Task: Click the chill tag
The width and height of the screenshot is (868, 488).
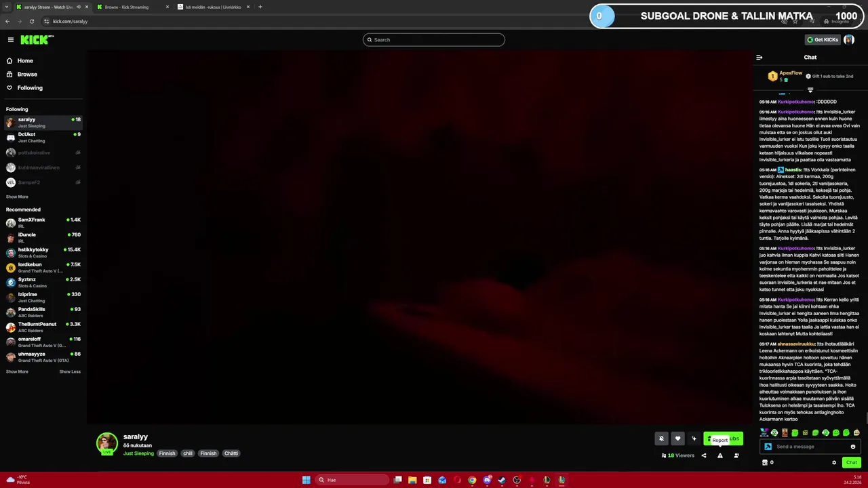Action: coord(188,453)
